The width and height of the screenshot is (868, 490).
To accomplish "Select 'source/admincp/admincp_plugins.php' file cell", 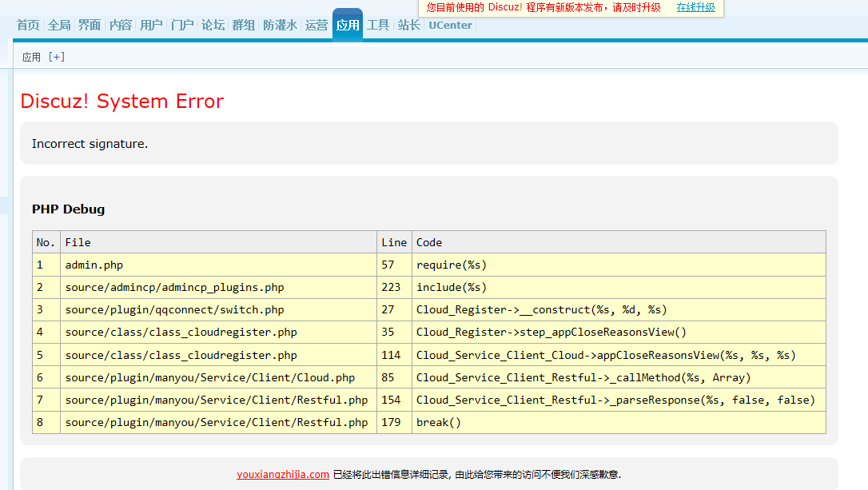I will tap(218, 287).
